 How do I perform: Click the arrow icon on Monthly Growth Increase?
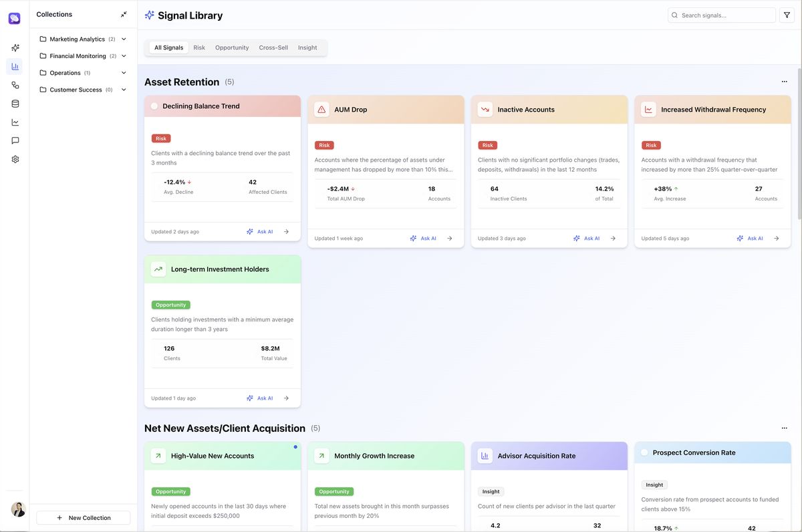click(x=321, y=456)
